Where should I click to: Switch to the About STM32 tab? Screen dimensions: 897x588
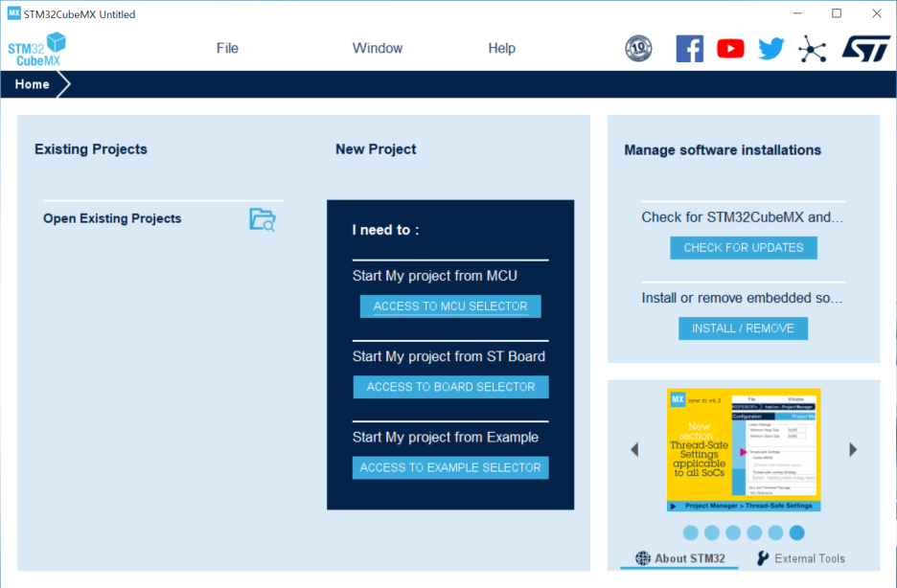click(679, 558)
